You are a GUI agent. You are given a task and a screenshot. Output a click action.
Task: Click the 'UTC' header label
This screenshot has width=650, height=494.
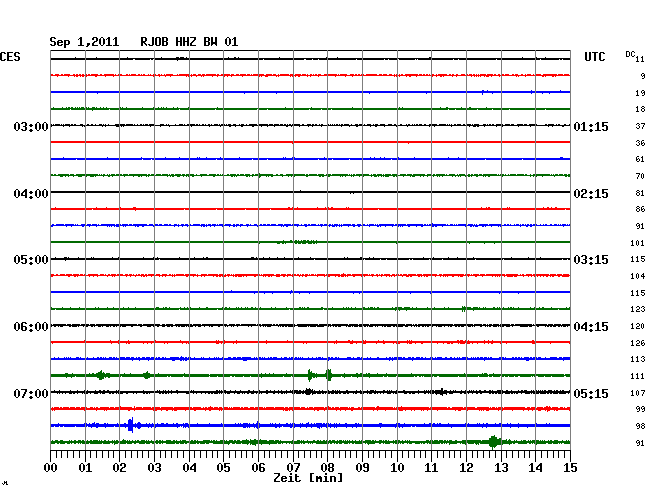click(x=595, y=57)
